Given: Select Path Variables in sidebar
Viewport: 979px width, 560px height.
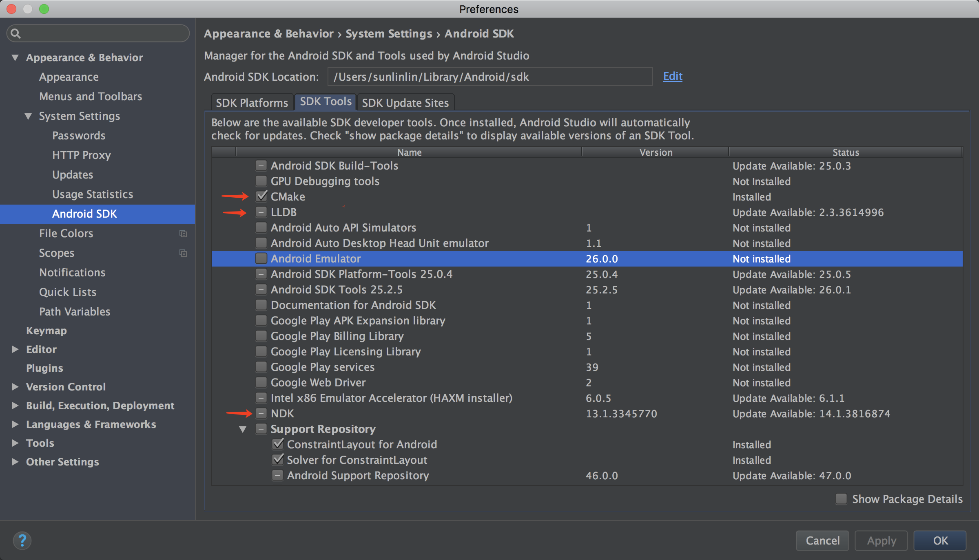Looking at the screenshot, I should tap(75, 312).
